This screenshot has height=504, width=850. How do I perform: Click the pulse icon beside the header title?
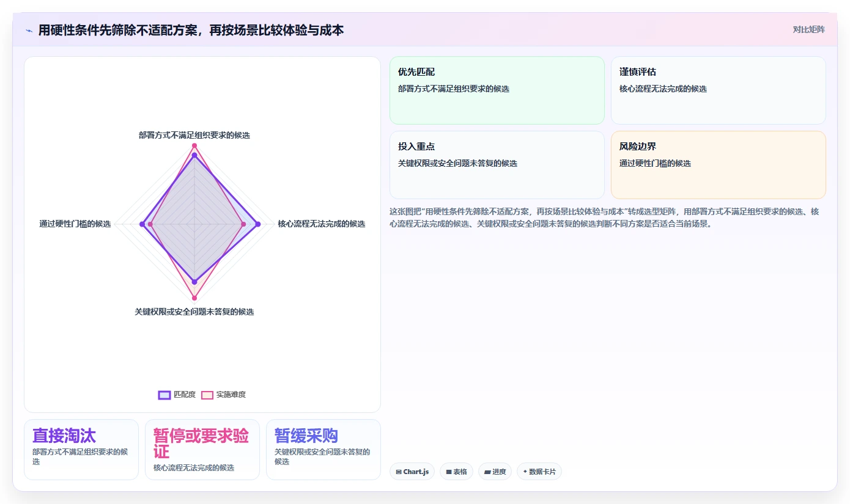click(29, 30)
